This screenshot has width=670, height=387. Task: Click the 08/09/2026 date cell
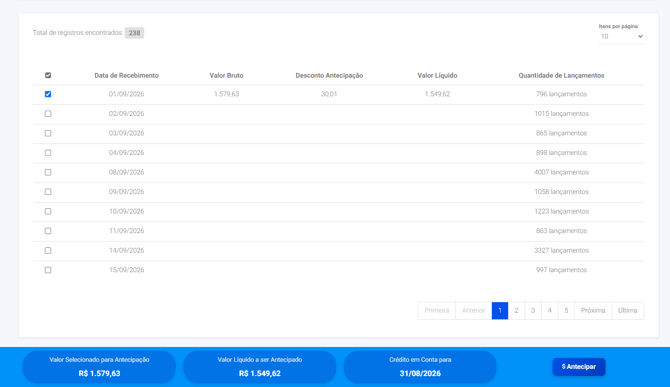126,172
